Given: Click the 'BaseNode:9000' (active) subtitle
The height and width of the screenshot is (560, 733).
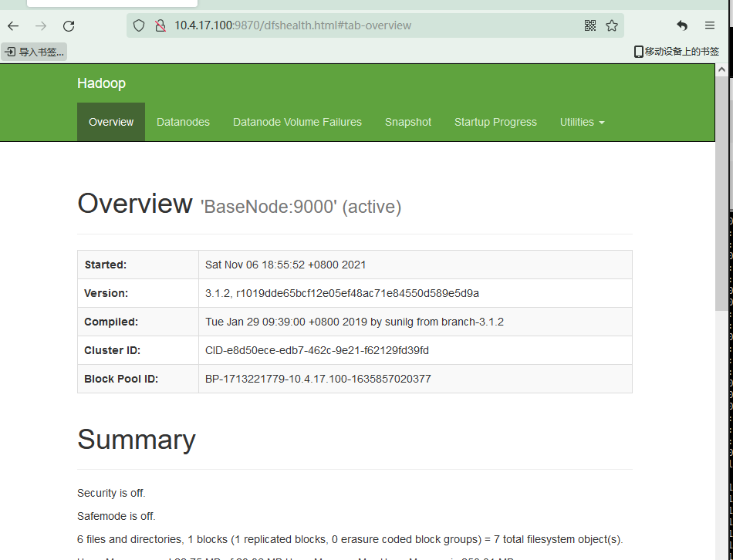Looking at the screenshot, I should (x=301, y=207).
